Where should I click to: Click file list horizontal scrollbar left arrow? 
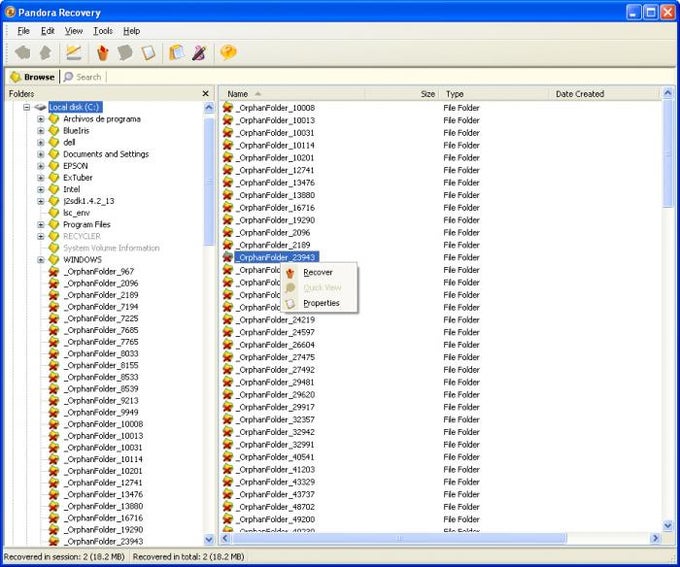[x=225, y=538]
